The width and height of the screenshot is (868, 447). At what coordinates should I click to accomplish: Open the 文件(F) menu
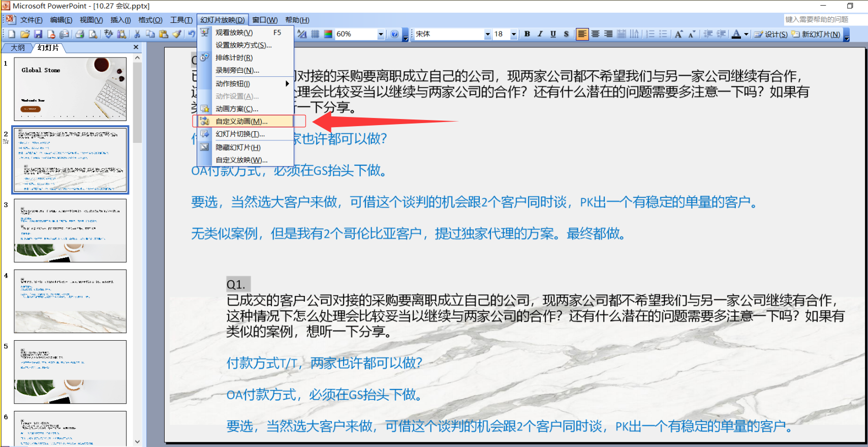pyautogui.click(x=31, y=20)
